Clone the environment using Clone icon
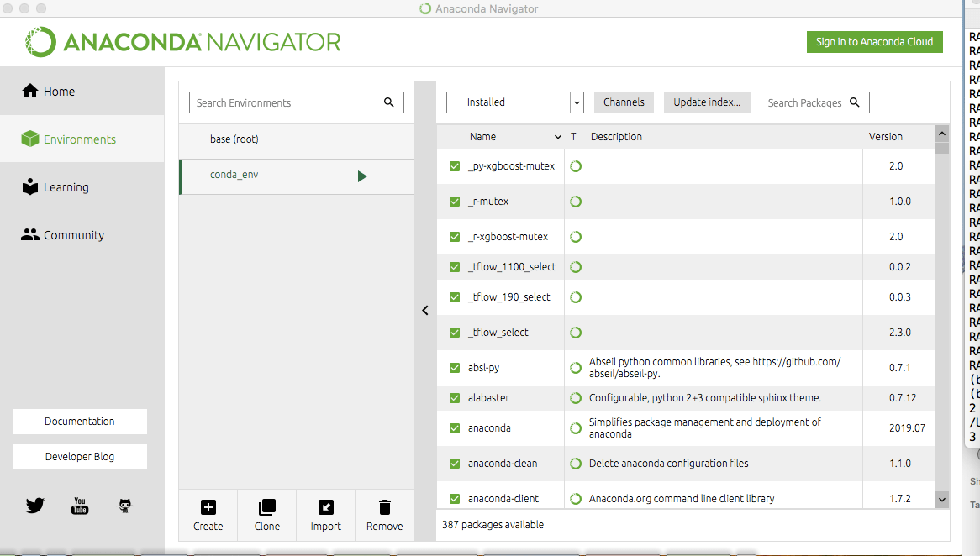Screen dimensions: 980x556 click(266, 507)
